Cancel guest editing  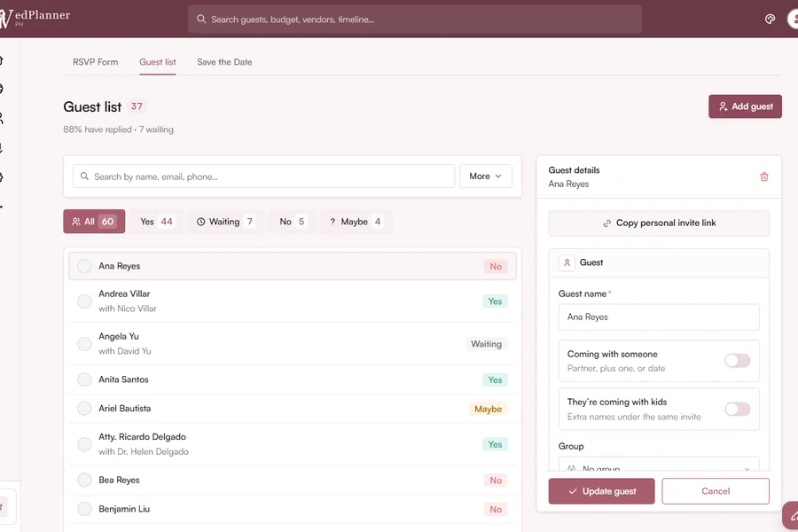click(716, 491)
